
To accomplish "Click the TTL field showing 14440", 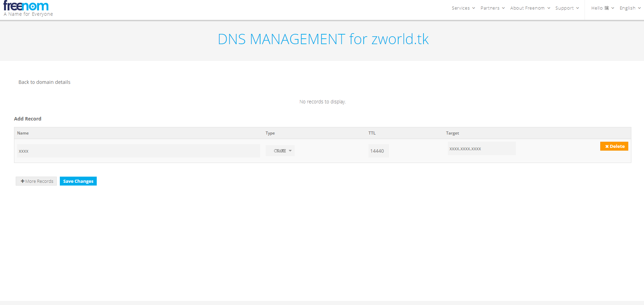I will tap(378, 151).
